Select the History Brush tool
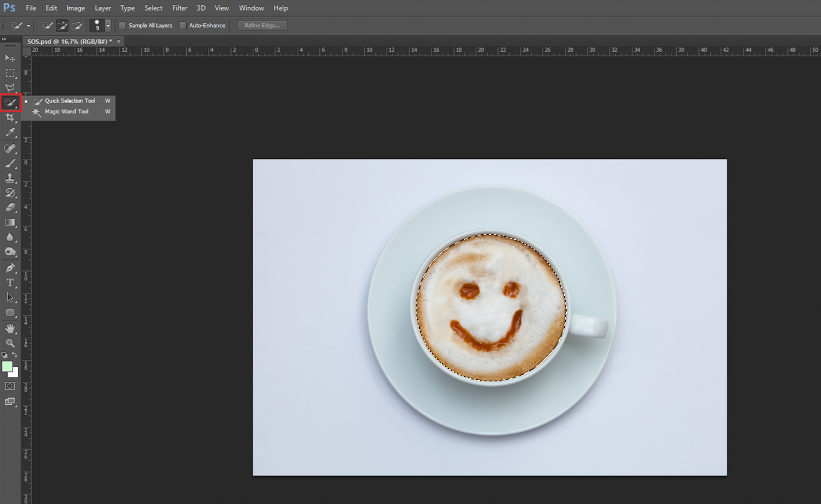Screen dimensions: 821x504 10,193
